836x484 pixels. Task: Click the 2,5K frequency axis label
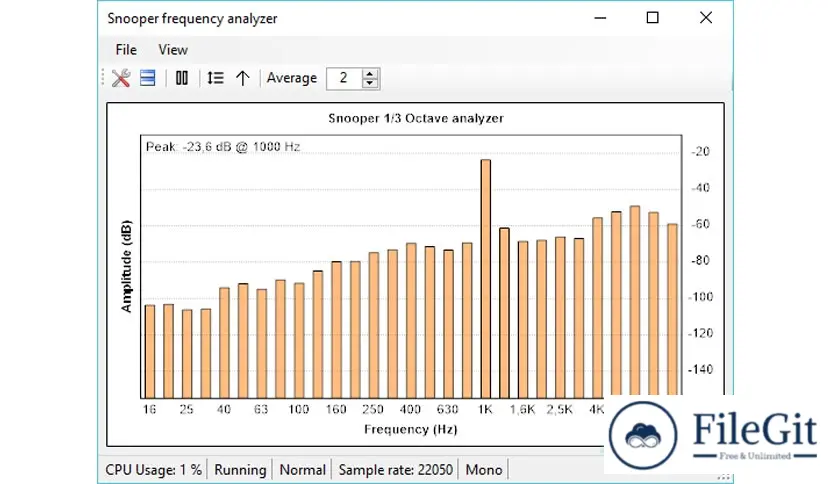point(559,409)
